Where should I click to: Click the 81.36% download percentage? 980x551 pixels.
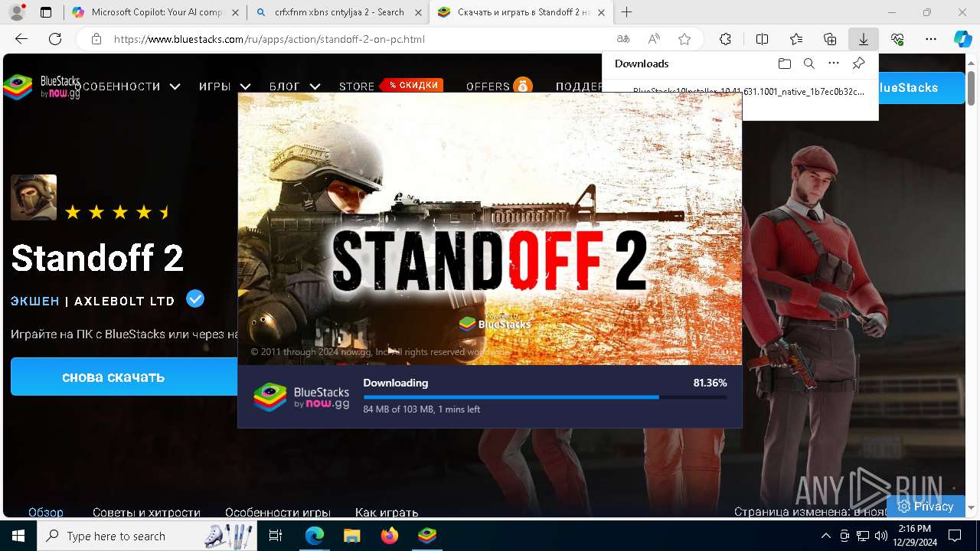pyautogui.click(x=710, y=383)
